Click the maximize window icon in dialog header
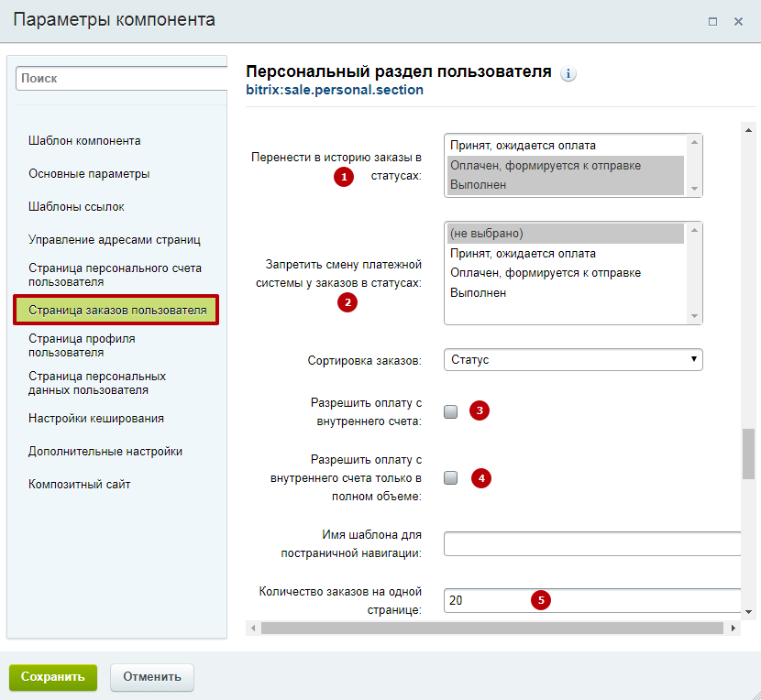This screenshot has width=761, height=700. pos(712,21)
